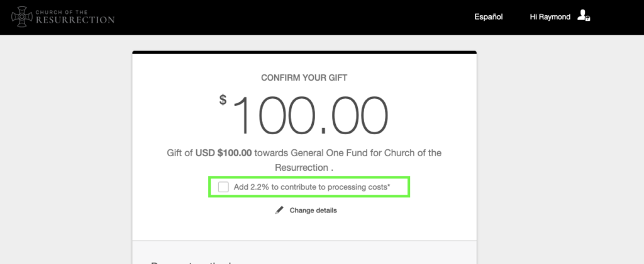
Task: Click the partially visible payment method heading
Action: click(191, 262)
